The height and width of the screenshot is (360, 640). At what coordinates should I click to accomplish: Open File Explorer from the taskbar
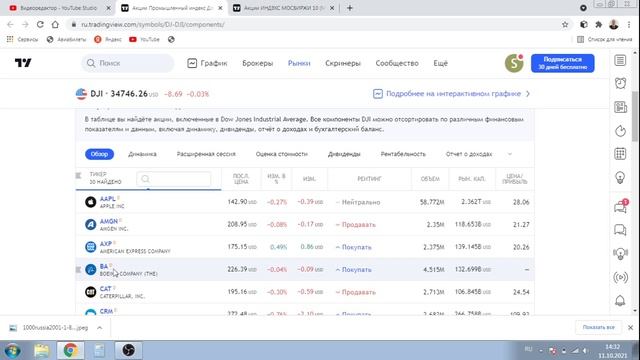point(41,351)
